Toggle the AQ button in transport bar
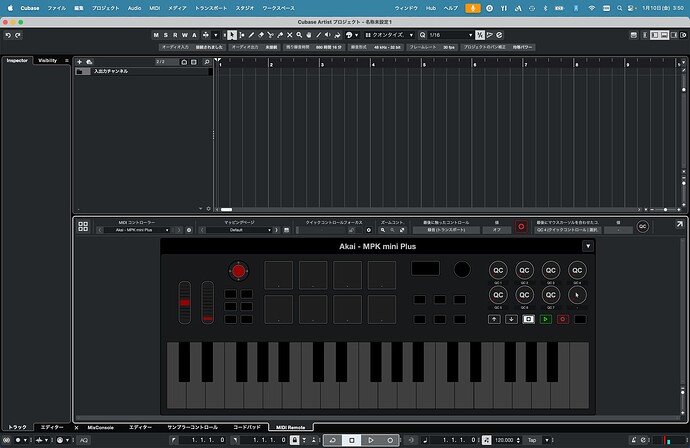 [x=84, y=440]
